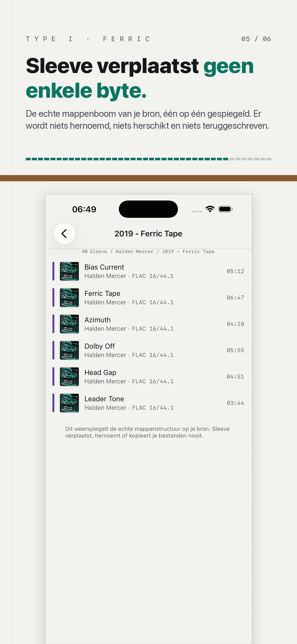Viewport: 297px width, 644px height.
Task: Click the green segmented progress bar
Action: (x=148, y=159)
